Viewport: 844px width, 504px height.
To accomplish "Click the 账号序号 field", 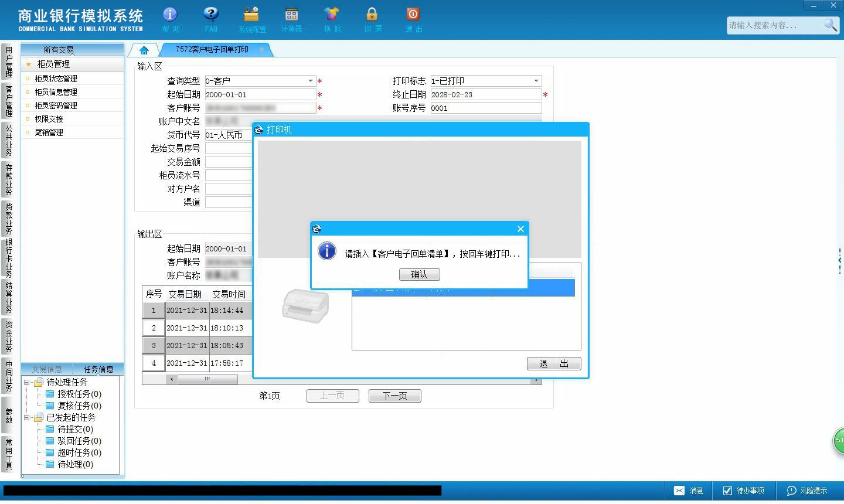I will [486, 108].
